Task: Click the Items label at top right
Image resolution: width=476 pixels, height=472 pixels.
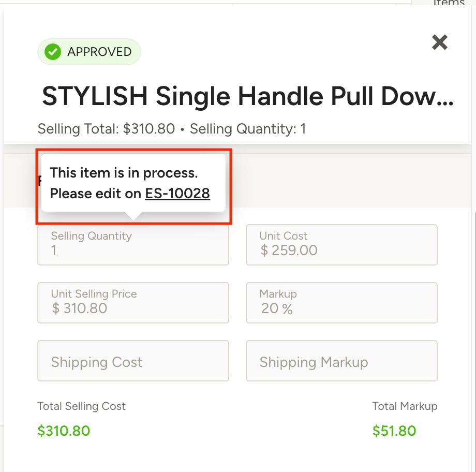Action: (449, 3)
